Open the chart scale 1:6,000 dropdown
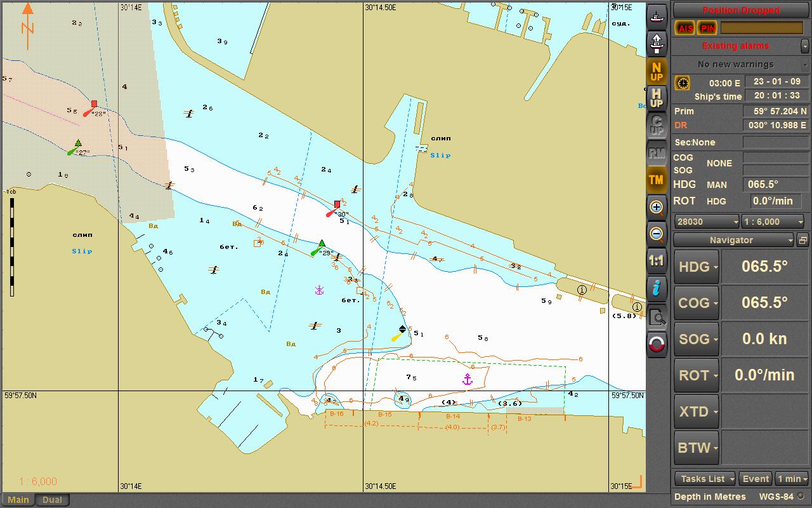 tap(773, 222)
